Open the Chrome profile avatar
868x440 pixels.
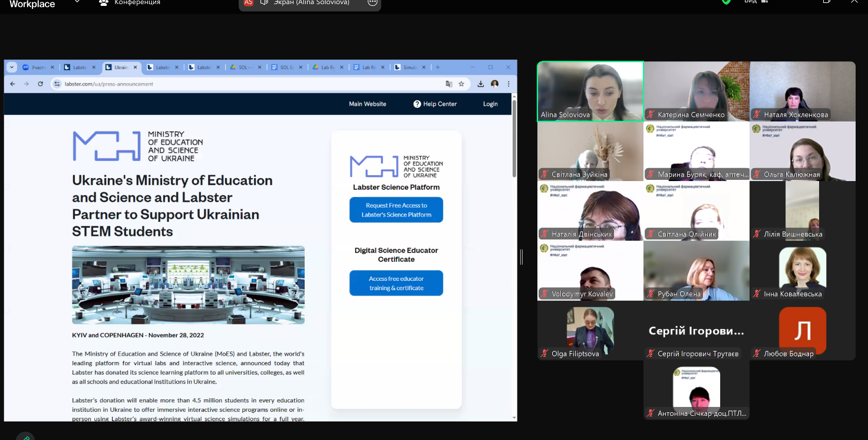pos(494,84)
